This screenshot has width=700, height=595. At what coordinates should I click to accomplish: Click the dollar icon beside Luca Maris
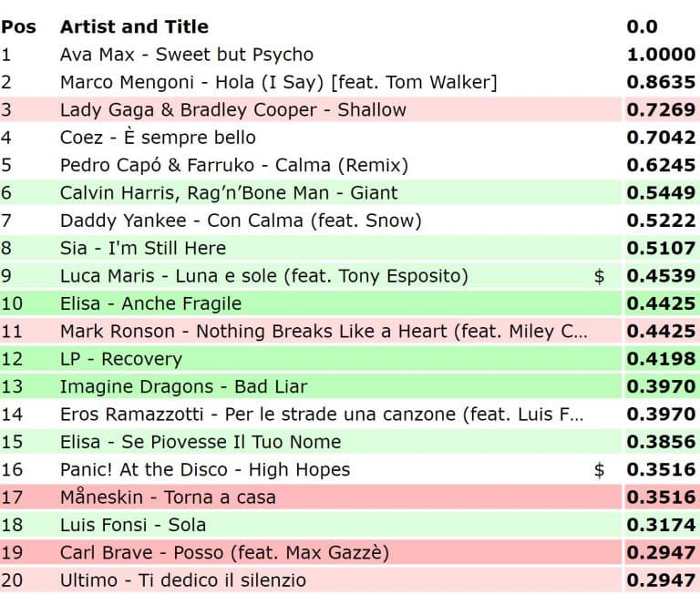(599, 276)
